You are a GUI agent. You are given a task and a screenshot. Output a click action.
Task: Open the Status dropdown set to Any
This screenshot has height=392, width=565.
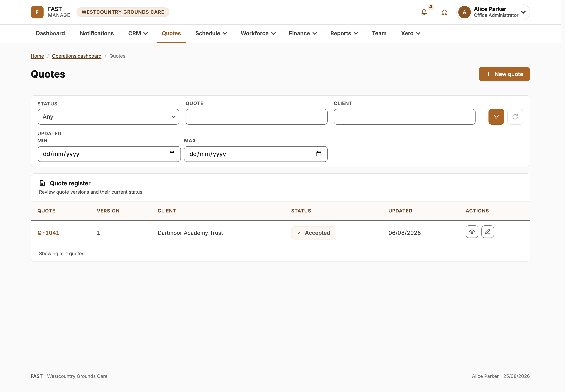tap(108, 117)
